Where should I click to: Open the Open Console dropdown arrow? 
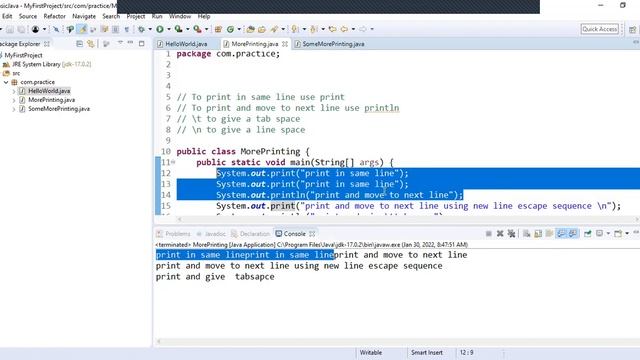(x=627, y=233)
